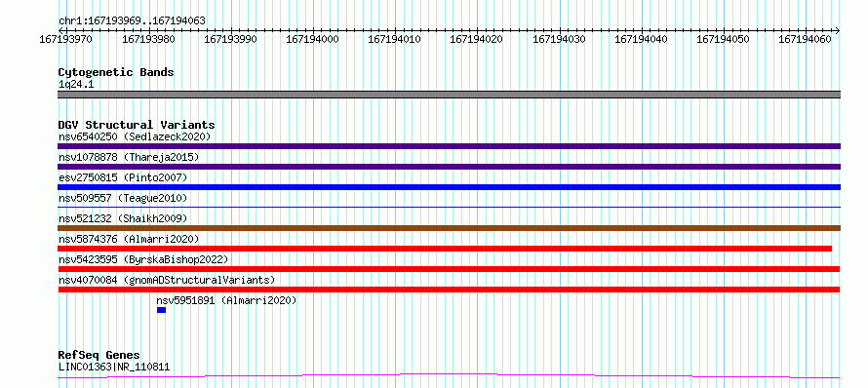
Task: Click the chr1:167193969..167194063 region label
Action: pos(132,21)
